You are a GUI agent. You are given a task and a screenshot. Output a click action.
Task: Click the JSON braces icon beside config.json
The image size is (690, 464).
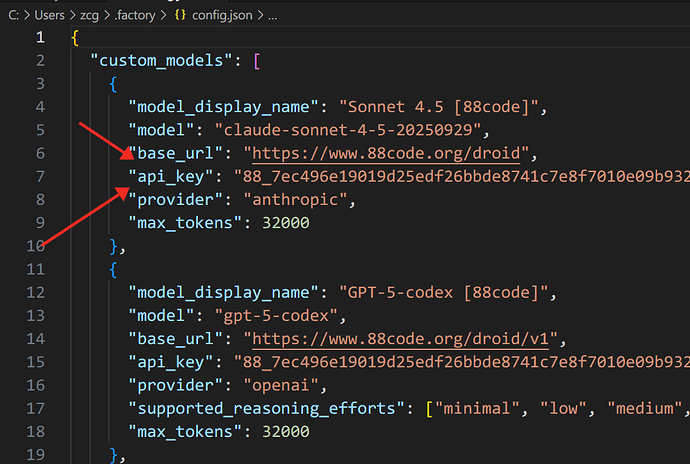click(180, 15)
